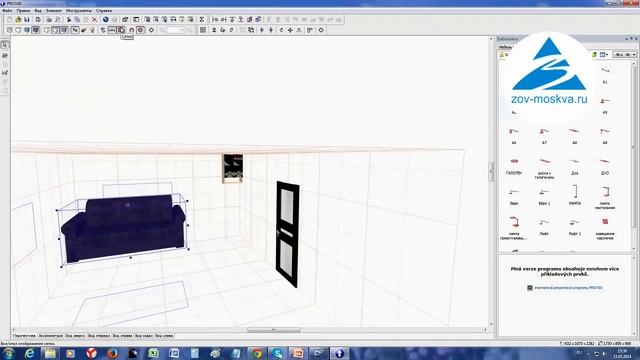
Task: Click the Save project floppy icon
Action: click(27, 19)
